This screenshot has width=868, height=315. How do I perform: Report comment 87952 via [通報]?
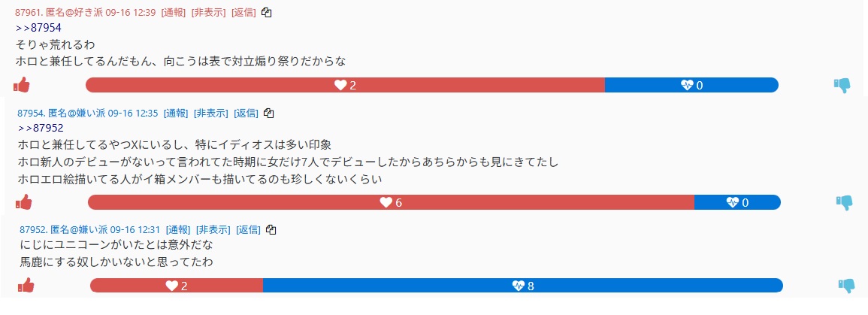click(x=178, y=230)
